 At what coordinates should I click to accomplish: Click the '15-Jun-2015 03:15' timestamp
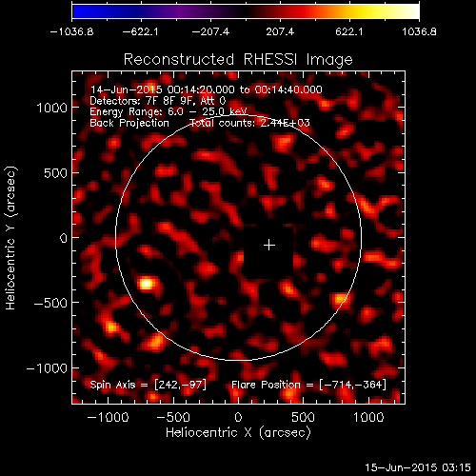coord(418,467)
